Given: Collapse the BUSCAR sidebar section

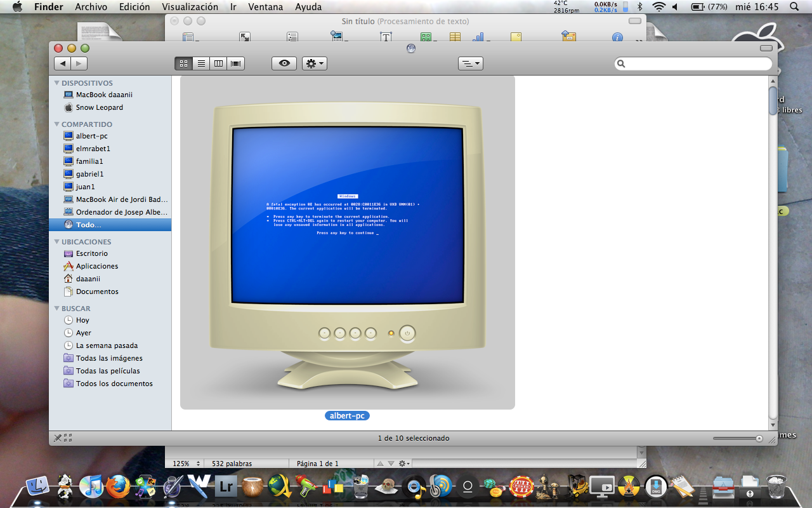Looking at the screenshot, I should click(x=57, y=309).
